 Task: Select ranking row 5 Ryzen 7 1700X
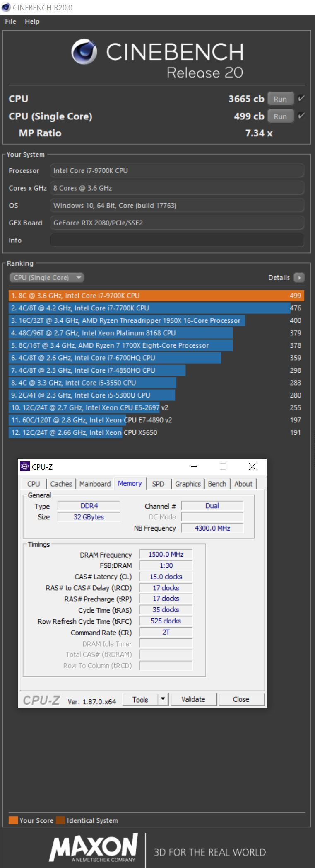156,345
